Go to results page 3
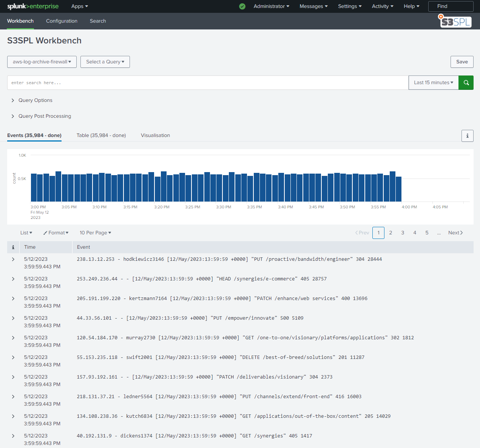This screenshot has width=480, height=448. 403,232
